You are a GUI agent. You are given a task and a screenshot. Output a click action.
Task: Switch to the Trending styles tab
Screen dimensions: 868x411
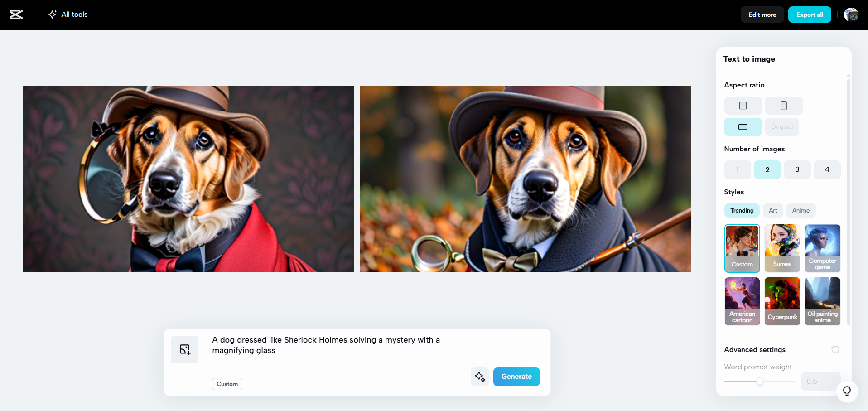click(742, 210)
